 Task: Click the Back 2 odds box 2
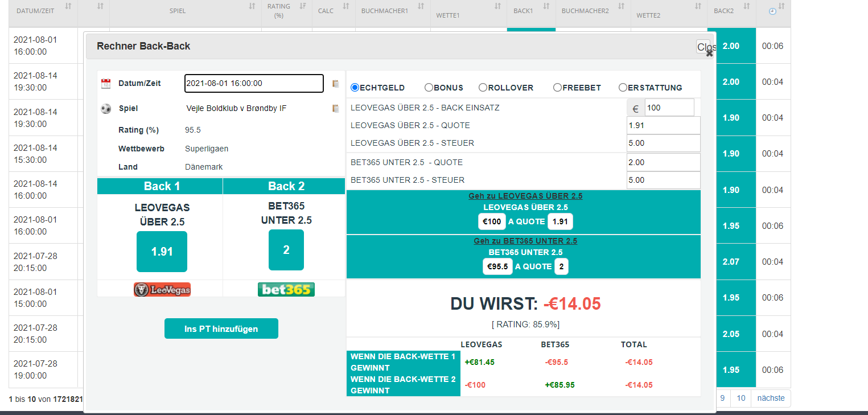coord(286,250)
